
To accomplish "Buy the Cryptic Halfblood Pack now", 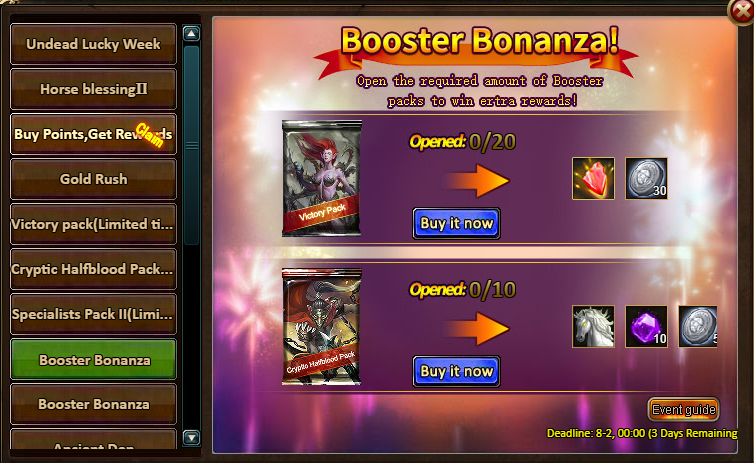I will coord(456,372).
